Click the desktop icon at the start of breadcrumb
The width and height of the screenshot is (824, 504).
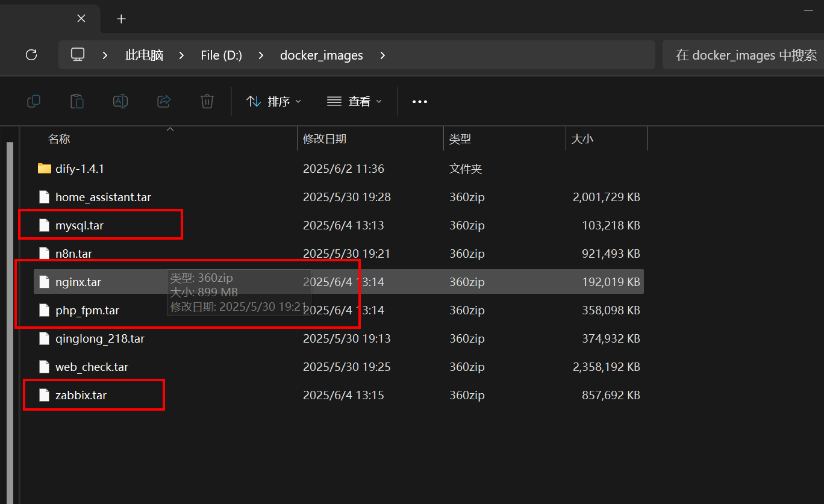78,54
